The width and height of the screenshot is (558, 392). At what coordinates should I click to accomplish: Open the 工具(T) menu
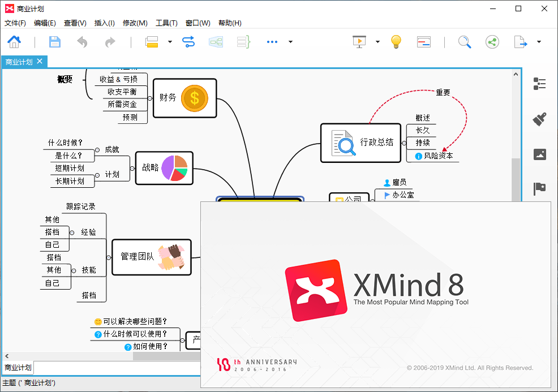click(166, 23)
